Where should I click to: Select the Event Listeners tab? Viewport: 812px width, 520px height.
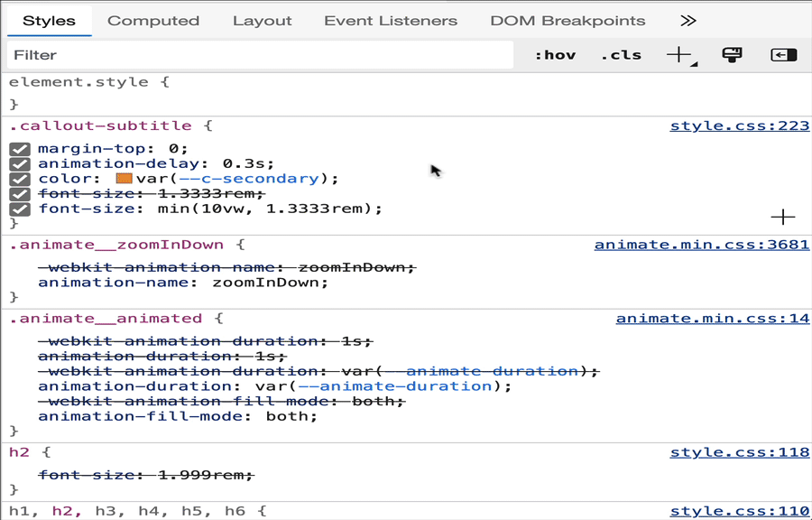pyautogui.click(x=391, y=19)
